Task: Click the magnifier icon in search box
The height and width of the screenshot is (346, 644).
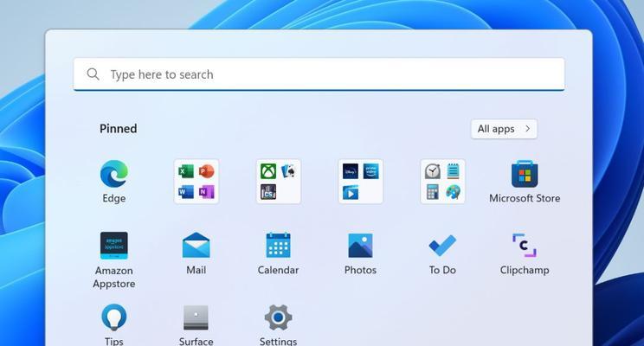Action: [93, 74]
